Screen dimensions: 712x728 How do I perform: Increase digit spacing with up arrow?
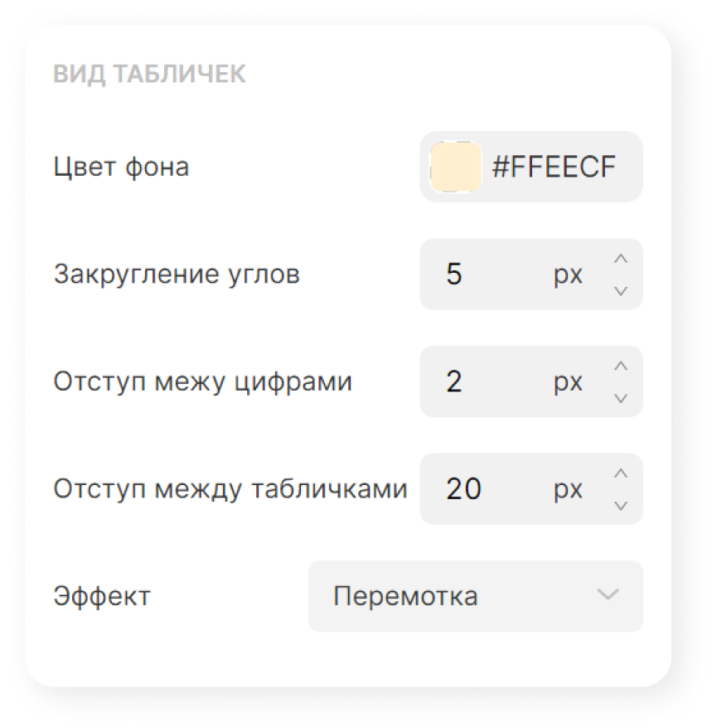coord(621,366)
